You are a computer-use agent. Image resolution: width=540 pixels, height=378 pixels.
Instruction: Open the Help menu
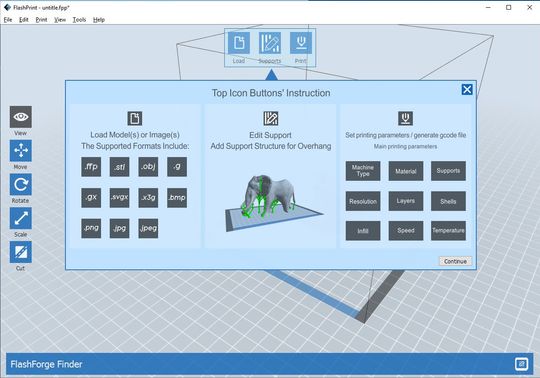(99, 20)
